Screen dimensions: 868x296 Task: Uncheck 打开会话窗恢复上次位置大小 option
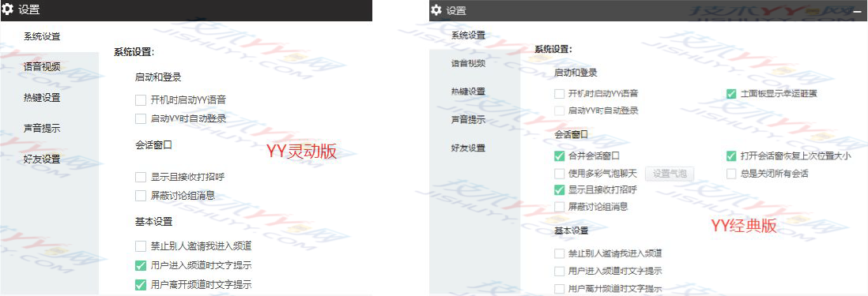coord(731,156)
